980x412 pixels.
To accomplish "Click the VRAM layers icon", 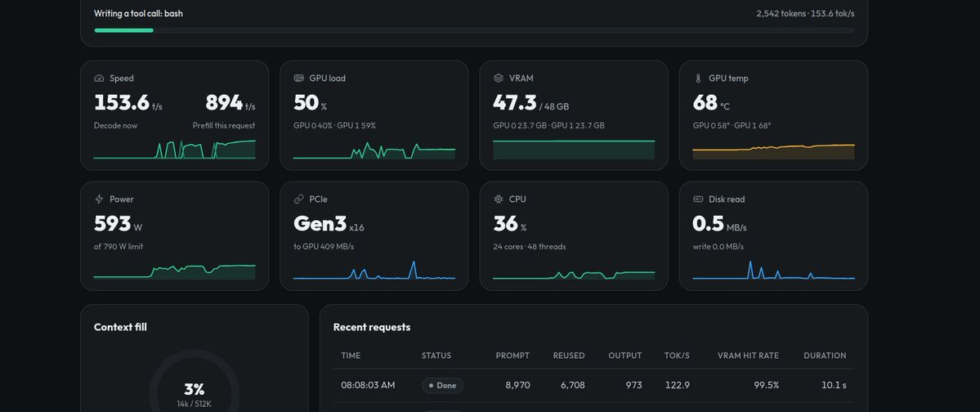I will coord(498,78).
